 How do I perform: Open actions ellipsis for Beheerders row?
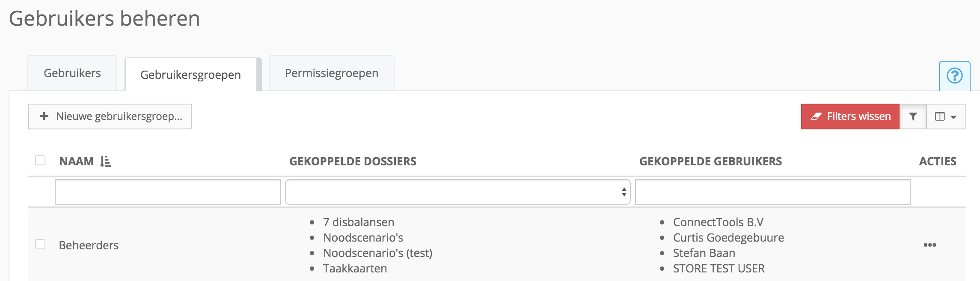[x=930, y=245]
